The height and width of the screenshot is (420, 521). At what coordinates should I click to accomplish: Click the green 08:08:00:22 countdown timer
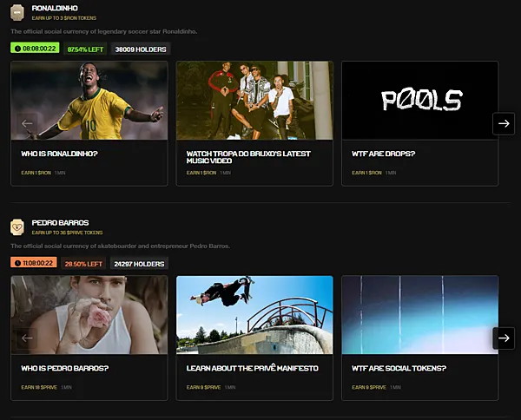coord(35,49)
